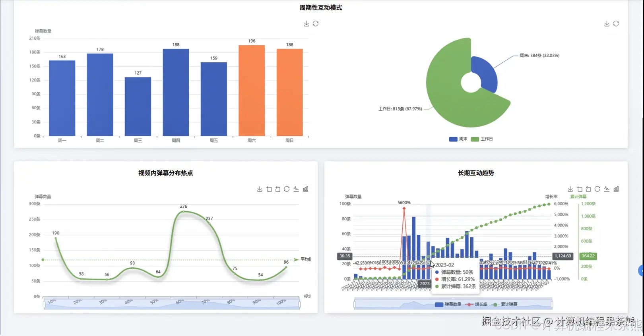Select the 周三 bar with value 127
644x336 pixels.
coord(138,106)
